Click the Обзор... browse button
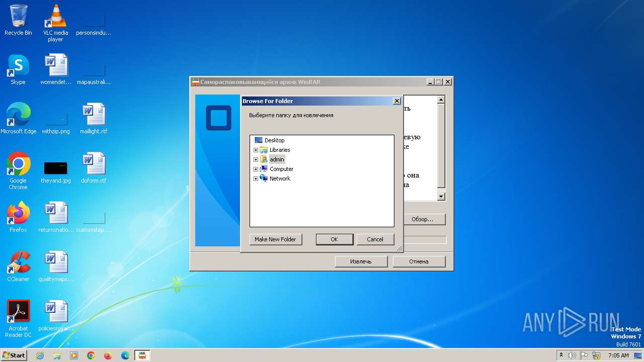 [x=425, y=219]
